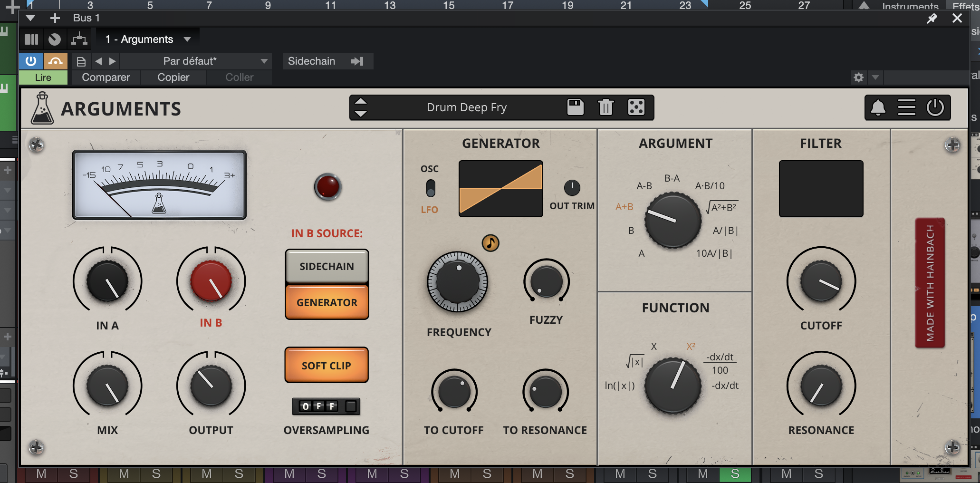Go to previous preset arrow
This screenshot has height=483, width=980.
[x=99, y=61]
